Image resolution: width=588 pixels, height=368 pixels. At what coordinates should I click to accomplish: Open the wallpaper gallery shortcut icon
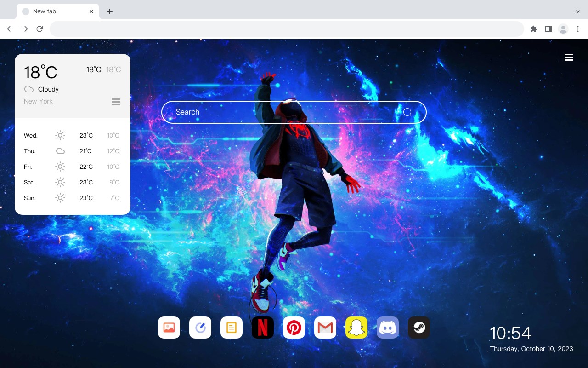(169, 328)
